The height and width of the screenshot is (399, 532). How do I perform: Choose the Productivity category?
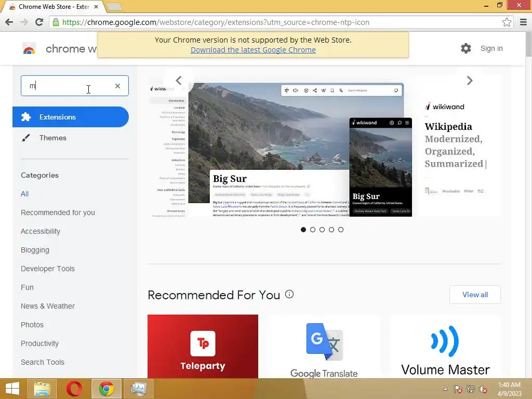[39, 343]
